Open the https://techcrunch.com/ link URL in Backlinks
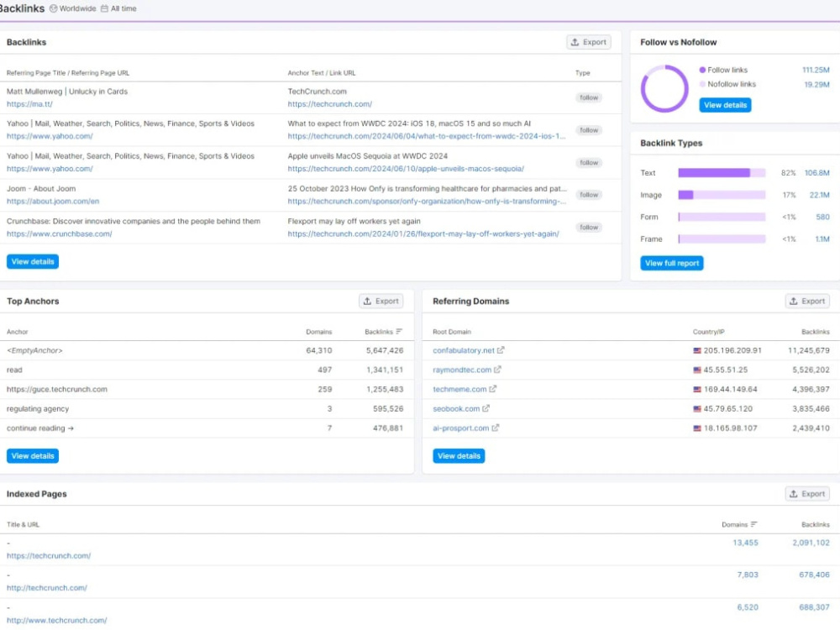This screenshot has height=630, width=840. click(x=329, y=104)
